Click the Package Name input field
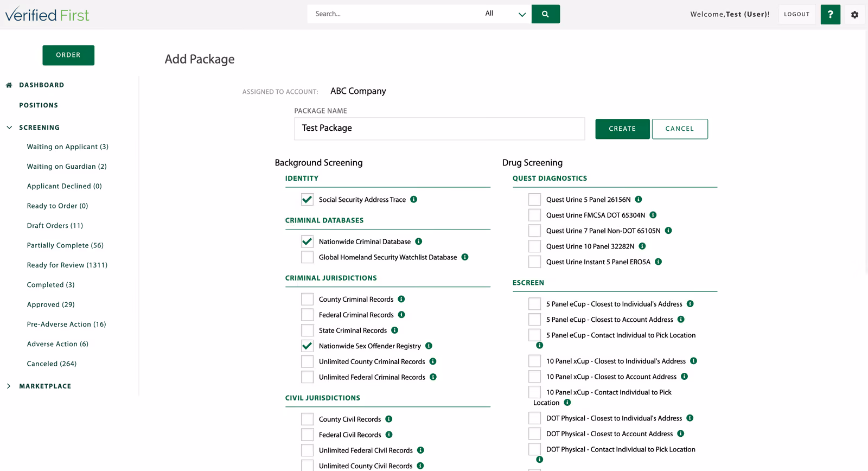Image resolution: width=868 pixels, height=471 pixels. point(439,129)
